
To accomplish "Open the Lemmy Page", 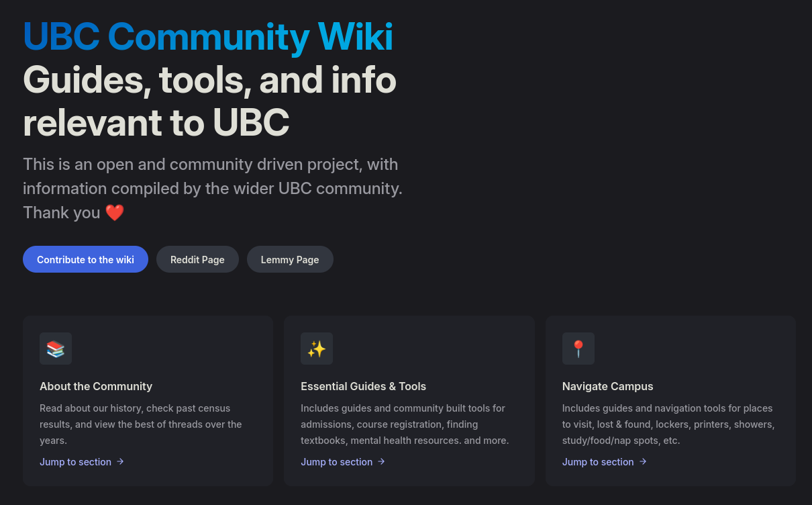I will (290, 259).
